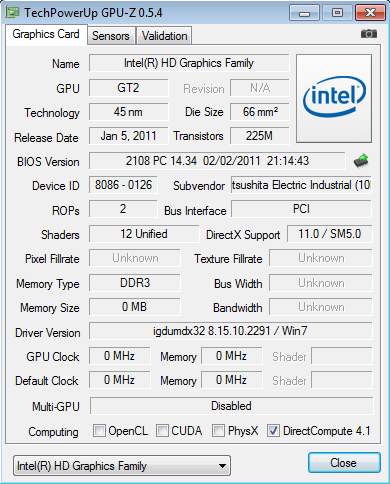The height and width of the screenshot is (484, 390).
Task: Check the PhysX checkbox
Action: click(218, 430)
